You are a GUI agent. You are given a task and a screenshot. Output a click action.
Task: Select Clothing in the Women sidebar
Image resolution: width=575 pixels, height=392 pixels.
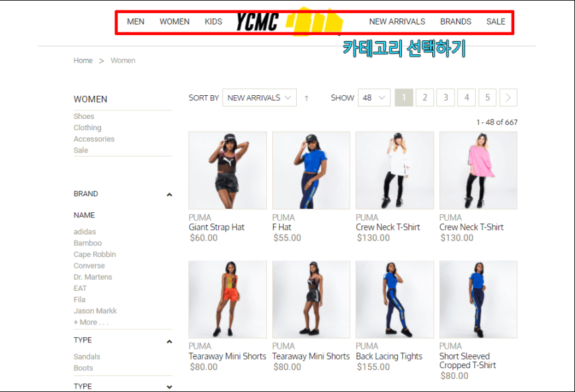pyautogui.click(x=88, y=128)
